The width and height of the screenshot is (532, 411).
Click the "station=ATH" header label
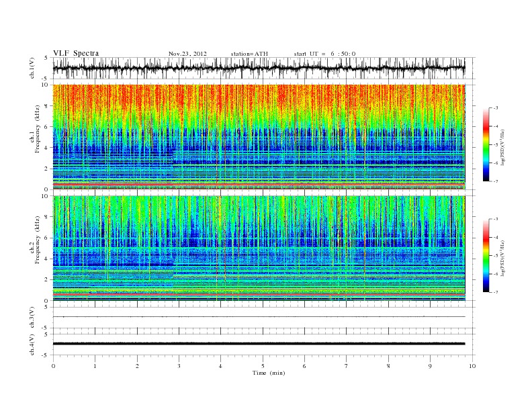(x=249, y=54)
